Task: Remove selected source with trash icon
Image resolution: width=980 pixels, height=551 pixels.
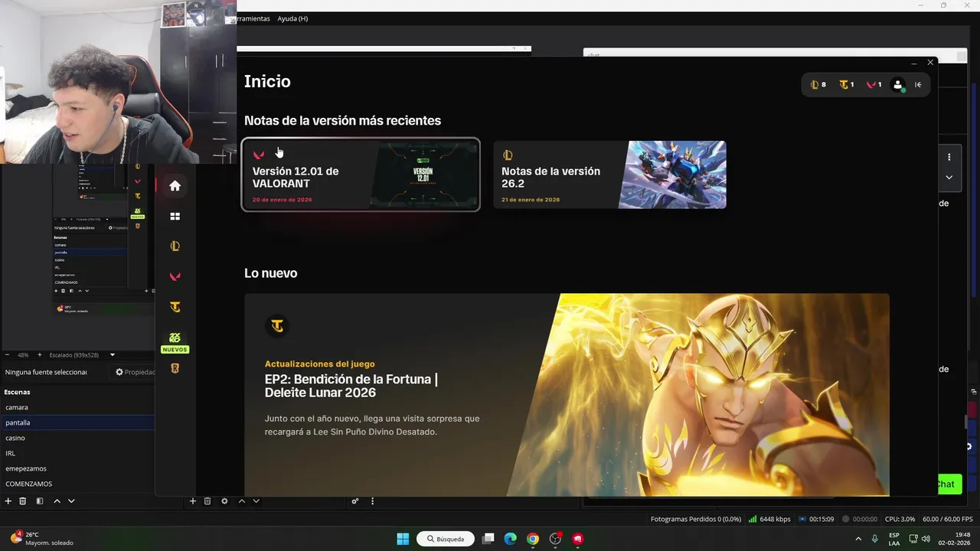Action: pyautogui.click(x=207, y=501)
